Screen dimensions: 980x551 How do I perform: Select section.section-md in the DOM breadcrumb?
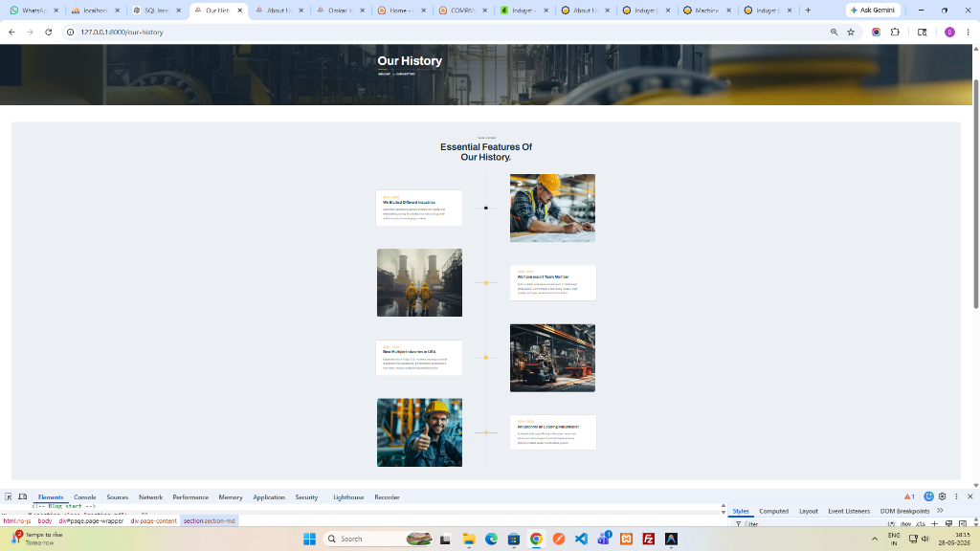(210, 520)
